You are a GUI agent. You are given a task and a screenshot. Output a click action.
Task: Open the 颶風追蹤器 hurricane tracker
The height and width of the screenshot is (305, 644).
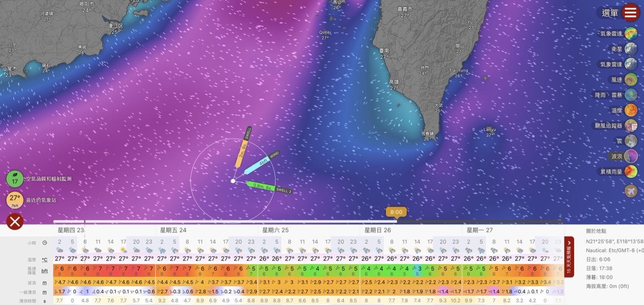pyautogui.click(x=631, y=125)
